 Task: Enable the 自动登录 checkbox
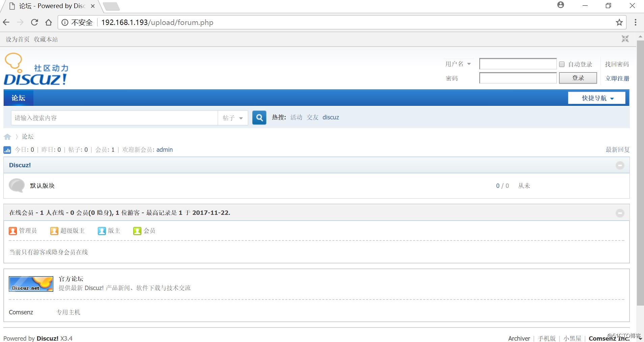(562, 64)
